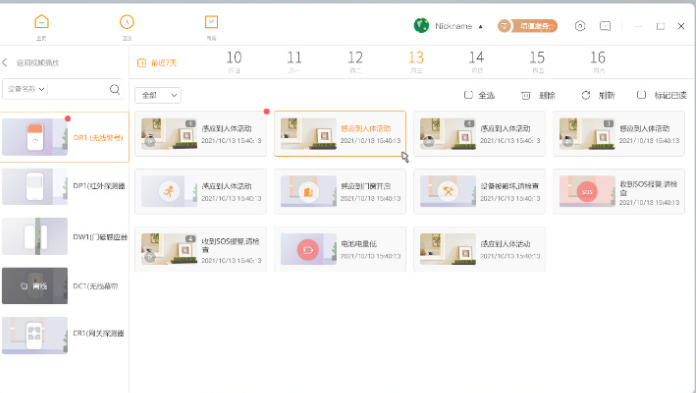This screenshot has height=393, width=696.
Task: Click the calendar icon for 最近7天
Action: coord(142,63)
